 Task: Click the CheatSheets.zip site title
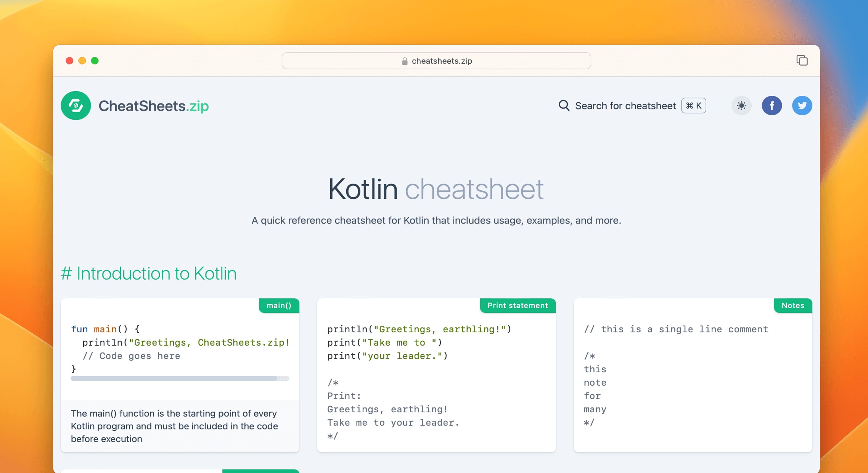pos(153,106)
